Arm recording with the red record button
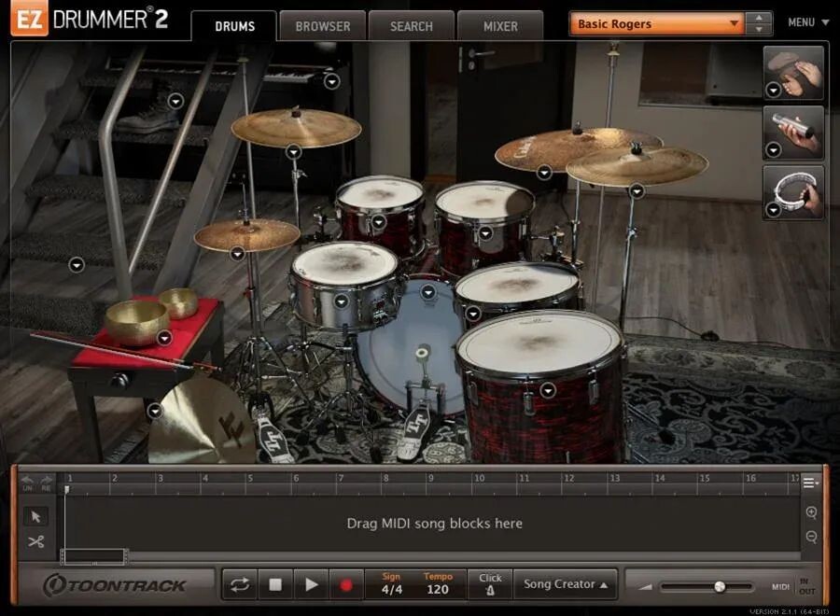The width and height of the screenshot is (840, 616). [x=347, y=584]
